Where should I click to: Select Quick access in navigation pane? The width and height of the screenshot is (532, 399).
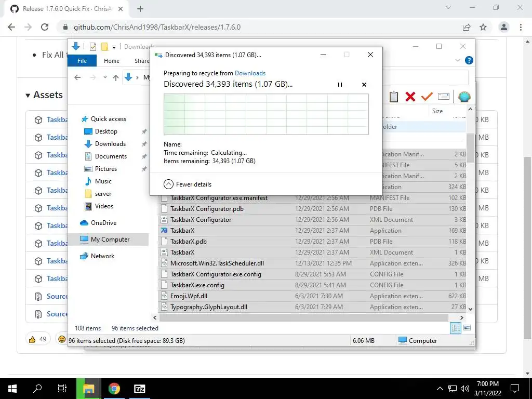pos(103,119)
